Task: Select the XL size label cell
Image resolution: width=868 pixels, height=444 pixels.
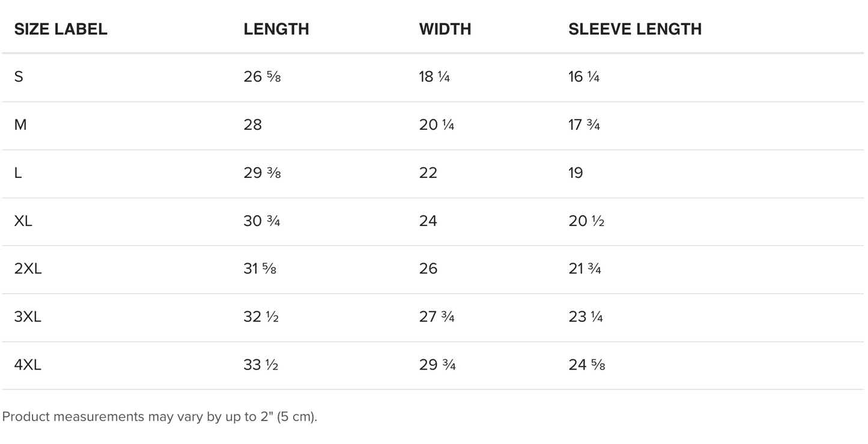Action: (x=23, y=221)
